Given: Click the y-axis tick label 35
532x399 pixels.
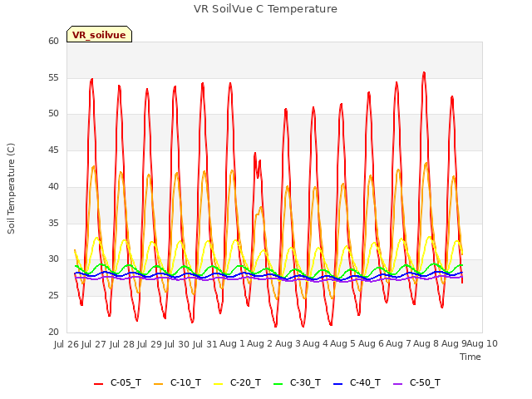Looking at the screenshot, I should [x=53, y=223].
